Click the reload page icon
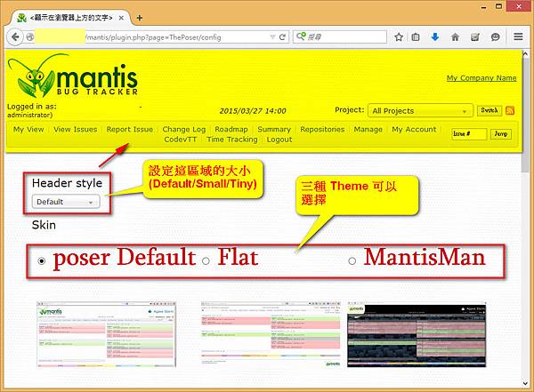The width and height of the screenshot is (534, 392). [x=282, y=36]
